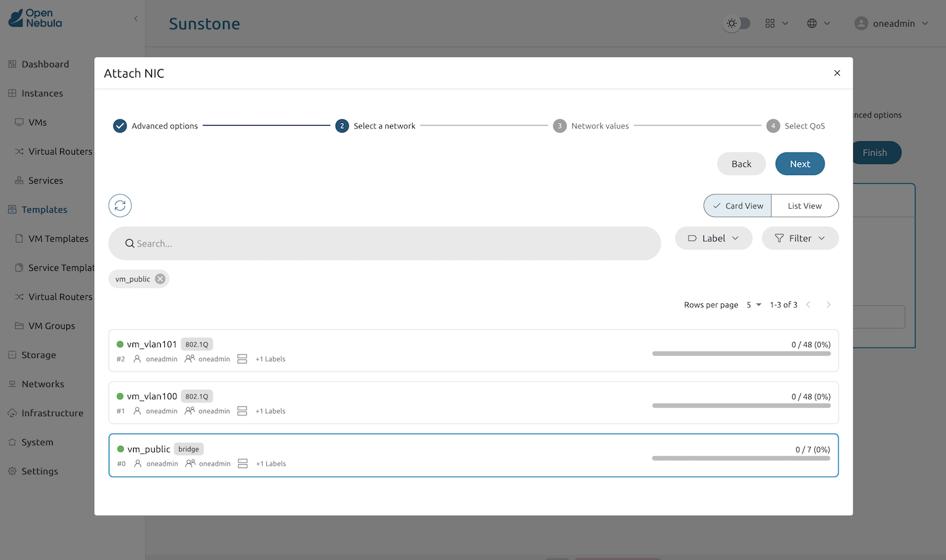This screenshot has height=560, width=946.
Task: Change the Rows per page dropdown
Action: click(x=754, y=305)
